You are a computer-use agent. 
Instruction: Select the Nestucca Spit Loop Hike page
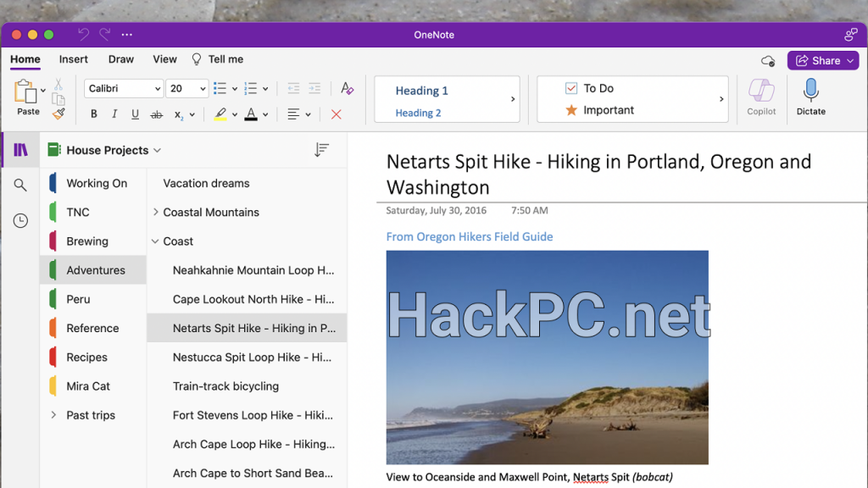[x=252, y=358]
